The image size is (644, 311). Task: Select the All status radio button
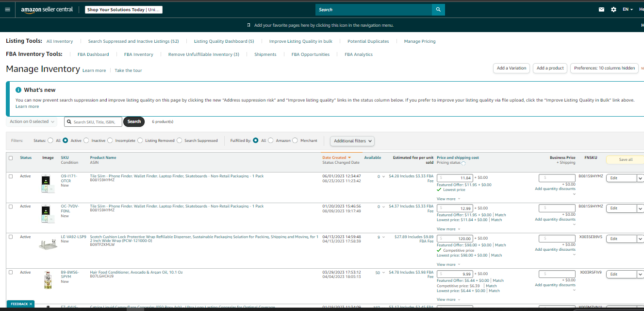[x=50, y=140]
